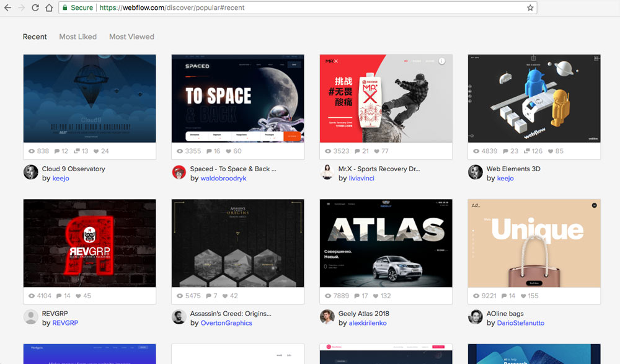This screenshot has height=364, width=620.
Task: Click AOline bags title
Action: click(x=505, y=313)
